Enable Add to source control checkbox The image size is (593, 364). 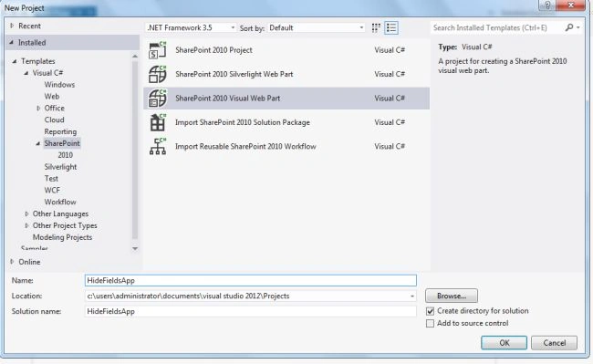pos(430,324)
